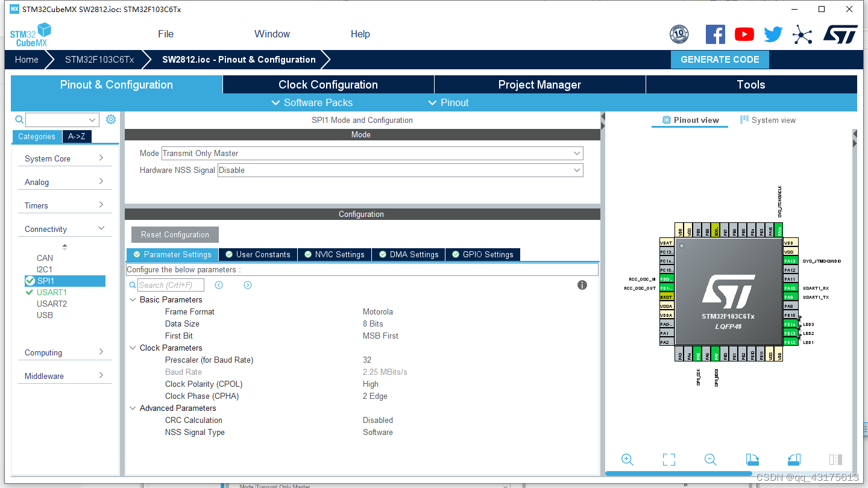This screenshot has width=868, height=488.
Task: Open the NVIC Settings tab
Action: 334,254
